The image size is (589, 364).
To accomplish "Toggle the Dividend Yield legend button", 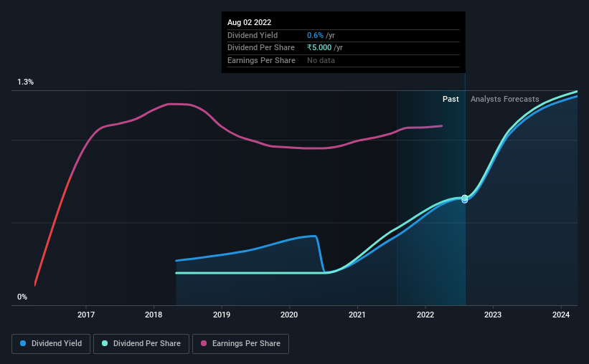I will [x=51, y=344].
